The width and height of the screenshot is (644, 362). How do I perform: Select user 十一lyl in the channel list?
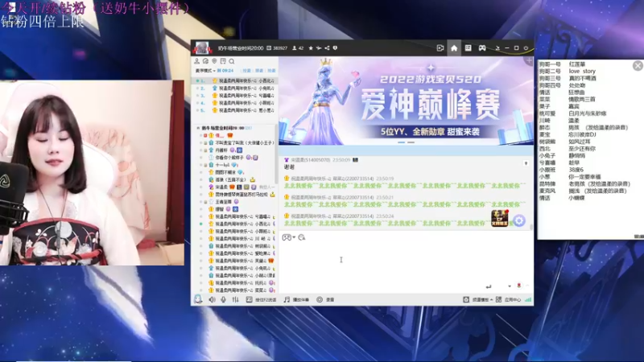coord(222,165)
